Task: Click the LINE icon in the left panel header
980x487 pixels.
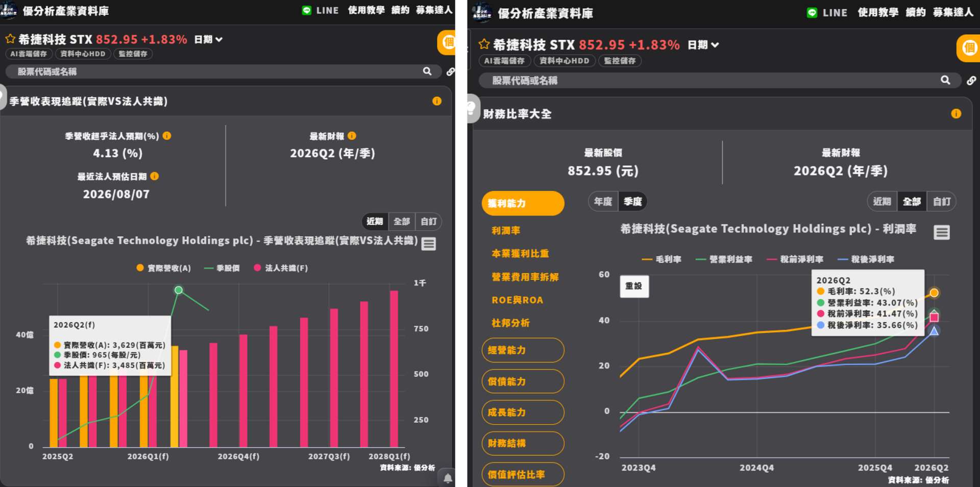Action: coord(306,10)
